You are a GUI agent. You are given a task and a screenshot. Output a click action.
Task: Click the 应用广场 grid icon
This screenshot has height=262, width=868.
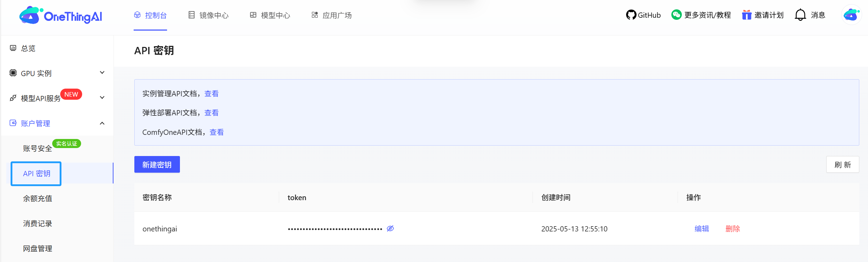pyautogui.click(x=315, y=15)
